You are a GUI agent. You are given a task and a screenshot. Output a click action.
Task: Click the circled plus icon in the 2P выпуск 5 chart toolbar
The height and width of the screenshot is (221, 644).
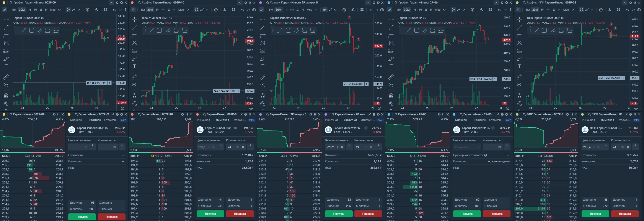pyautogui.click(x=344, y=10)
